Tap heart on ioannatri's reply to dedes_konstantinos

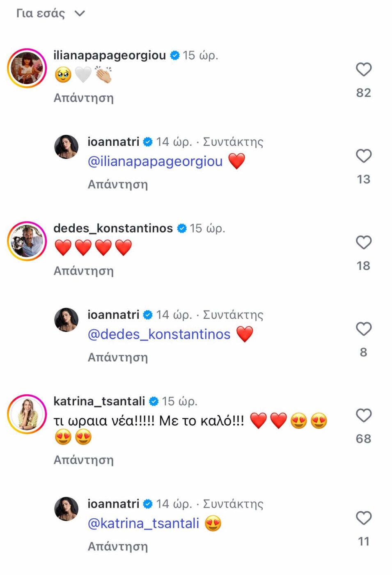(363, 329)
